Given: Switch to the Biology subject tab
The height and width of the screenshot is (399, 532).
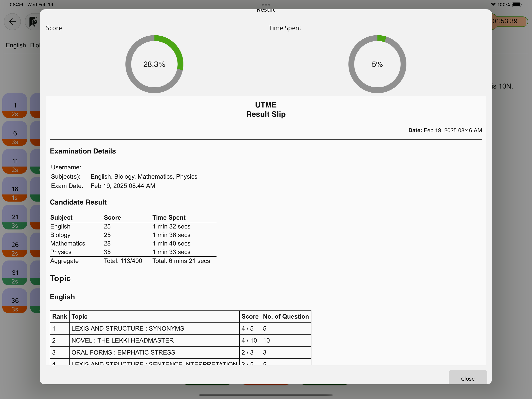Looking at the screenshot, I should [x=35, y=45].
